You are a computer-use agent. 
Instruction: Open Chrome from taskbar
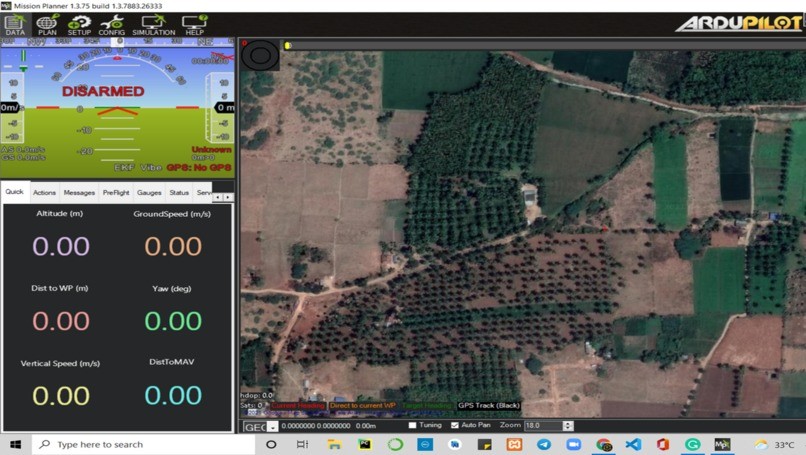click(x=603, y=444)
